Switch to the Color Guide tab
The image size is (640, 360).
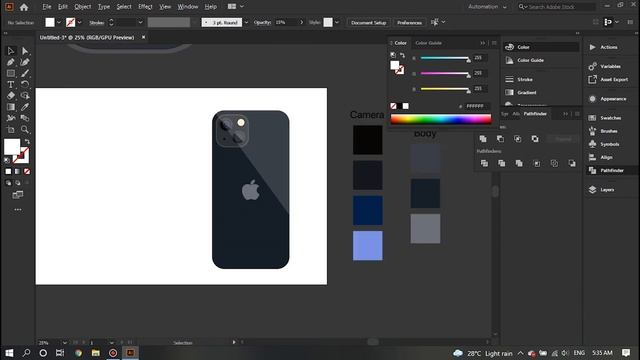(x=429, y=43)
